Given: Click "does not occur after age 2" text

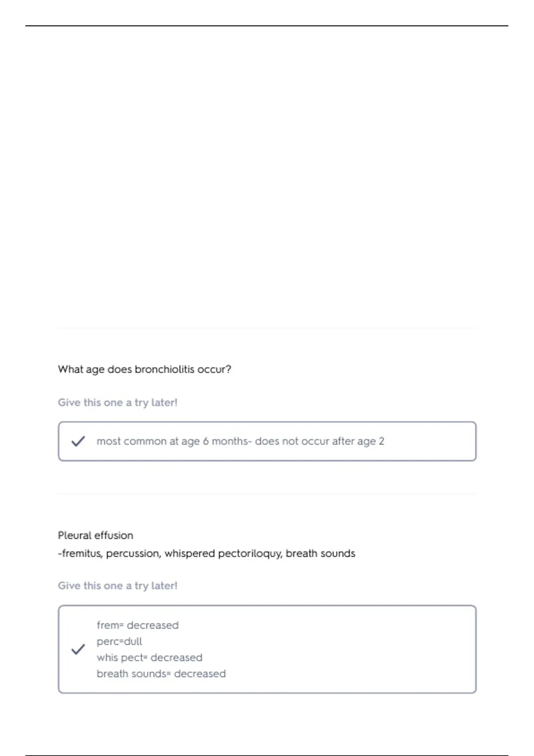Looking at the screenshot, I should pos(320,441).
